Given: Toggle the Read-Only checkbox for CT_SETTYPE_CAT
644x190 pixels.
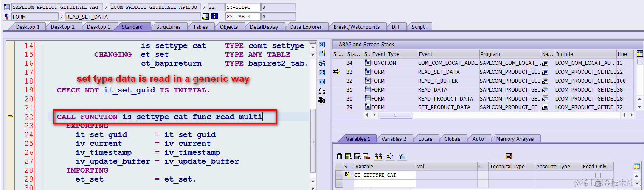Looking at the screenshot, I should click(x=598, y=175).
